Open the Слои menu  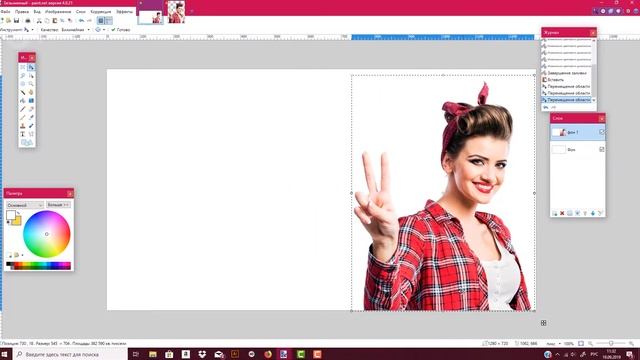(x=81, y=12)
